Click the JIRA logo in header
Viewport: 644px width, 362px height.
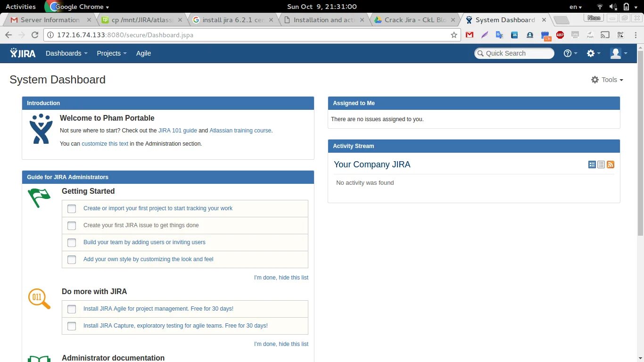(x=23, y=53)
